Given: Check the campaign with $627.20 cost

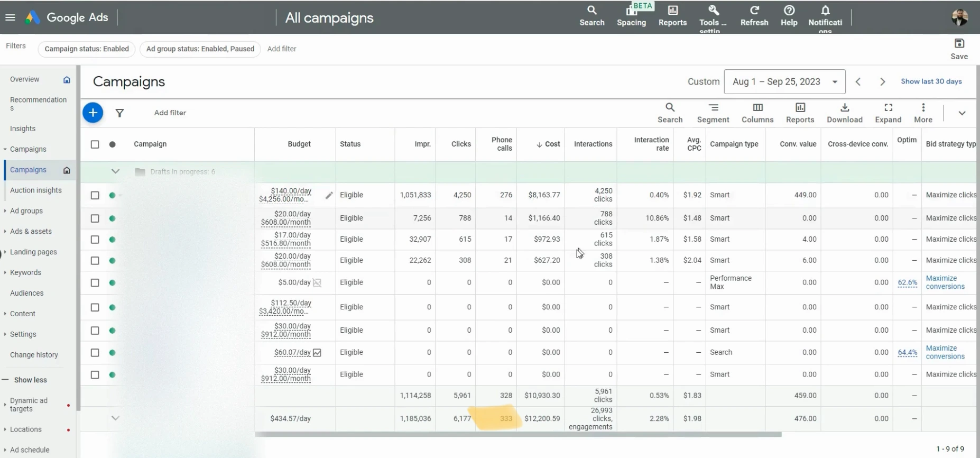Looking at the screenshot, I should [95, 261].
